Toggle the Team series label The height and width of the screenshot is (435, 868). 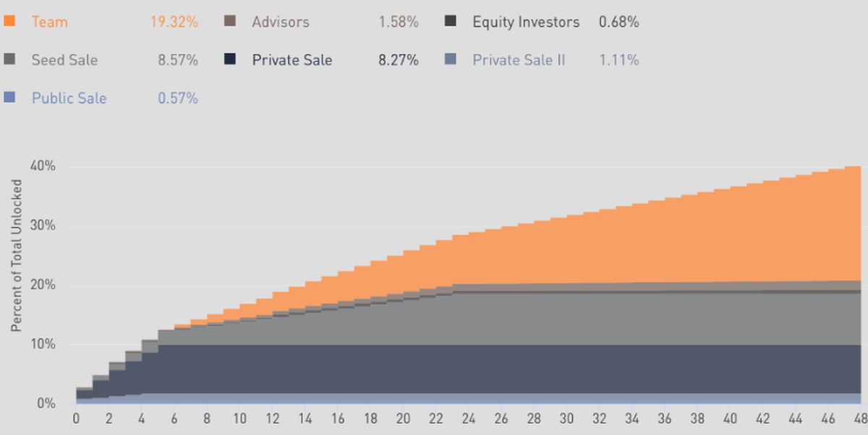click(49, 22)
